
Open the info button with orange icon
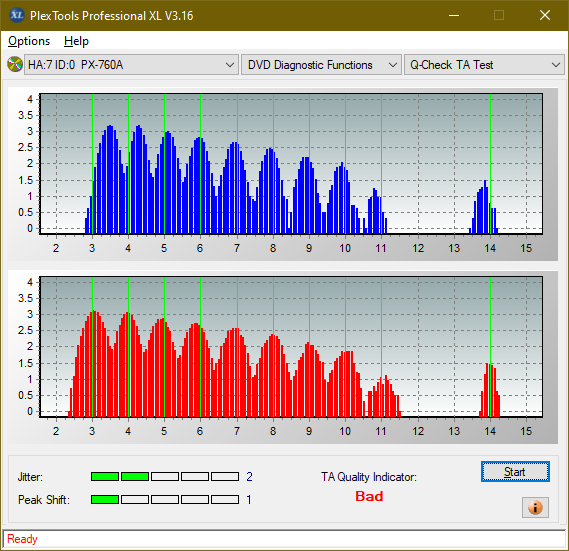pos(535,507)
